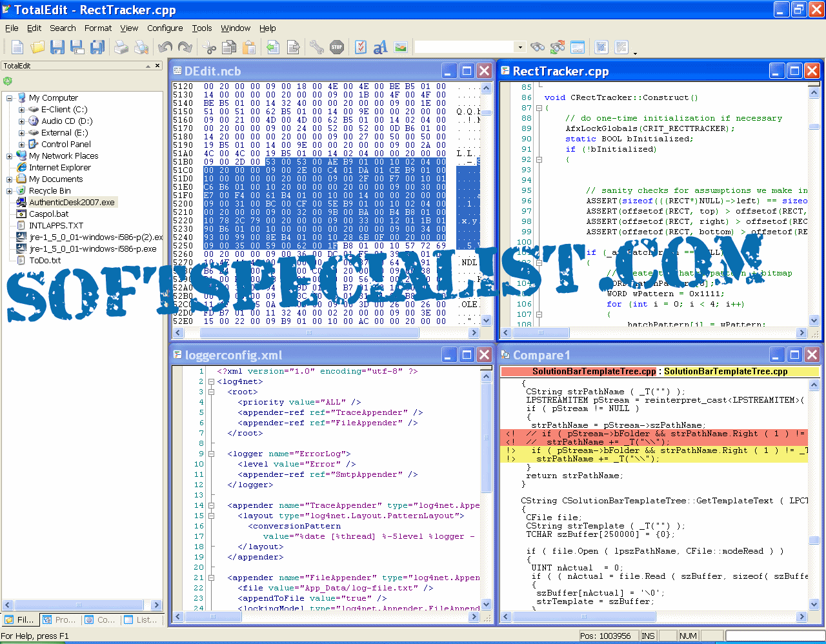Expand My Network Places
826x644 pixels.
(x=10, y=156)
